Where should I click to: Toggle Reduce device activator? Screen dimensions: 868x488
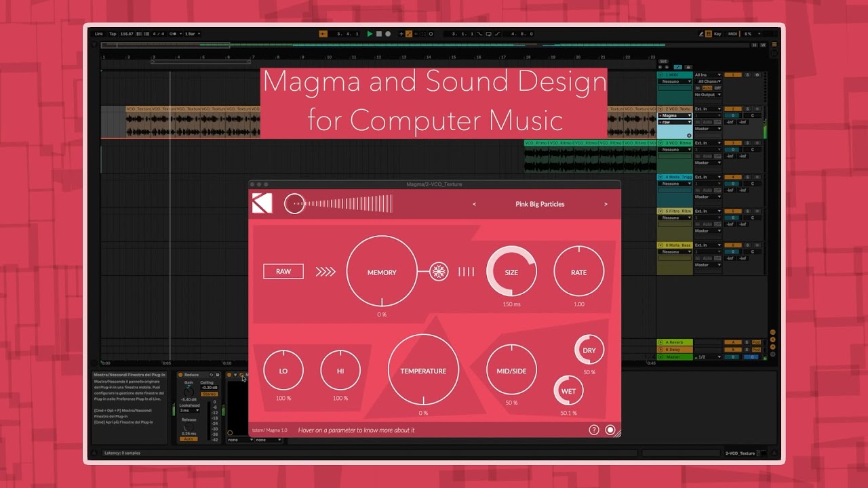(180, 375)
